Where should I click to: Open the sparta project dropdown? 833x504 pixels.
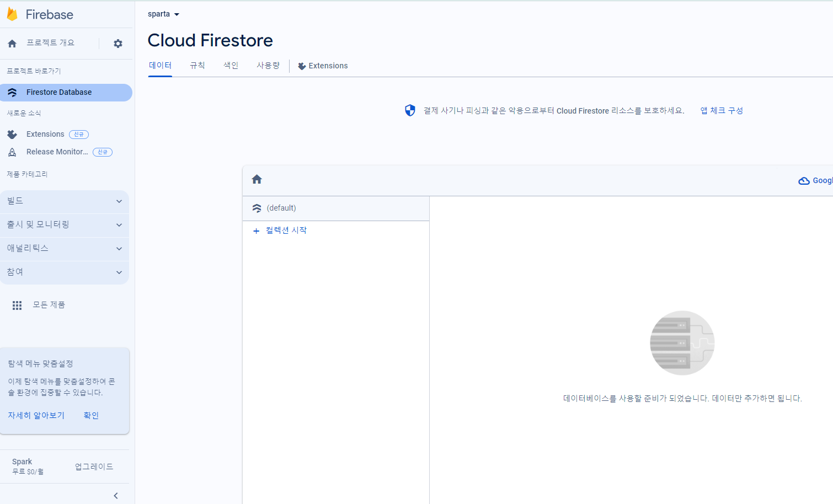click(x=163, y=14)
